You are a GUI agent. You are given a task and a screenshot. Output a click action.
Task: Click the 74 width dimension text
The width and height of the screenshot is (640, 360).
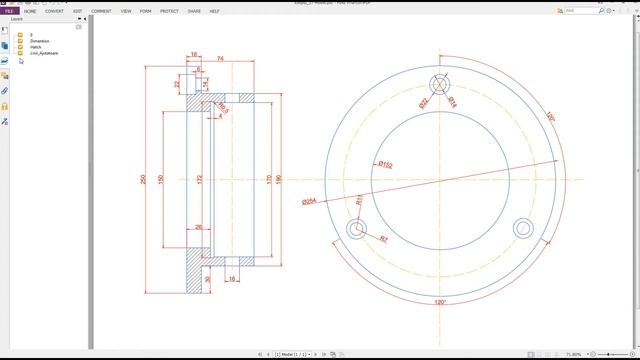(220, 58)
